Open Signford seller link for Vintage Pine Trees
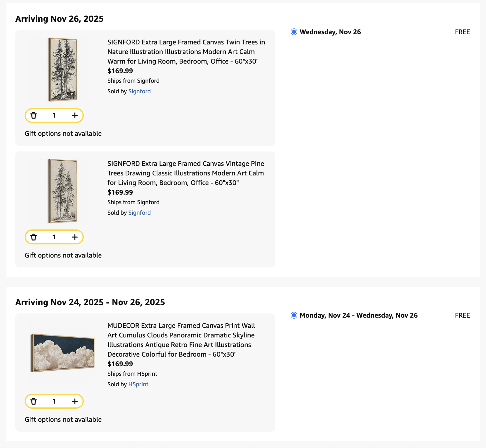Viewport: 486px width, 448px height. (x=139, y=213)
